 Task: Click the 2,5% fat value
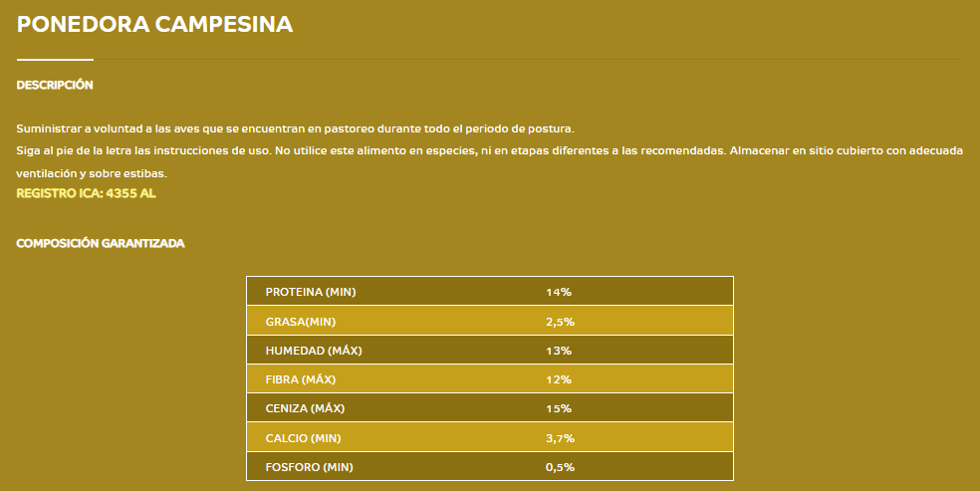[x=560, y=322]
